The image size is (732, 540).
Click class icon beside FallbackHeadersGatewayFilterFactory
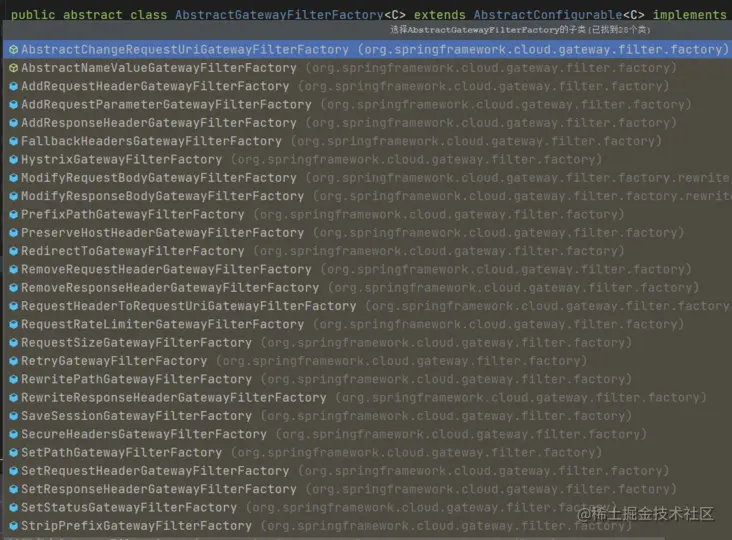point(14,141)
